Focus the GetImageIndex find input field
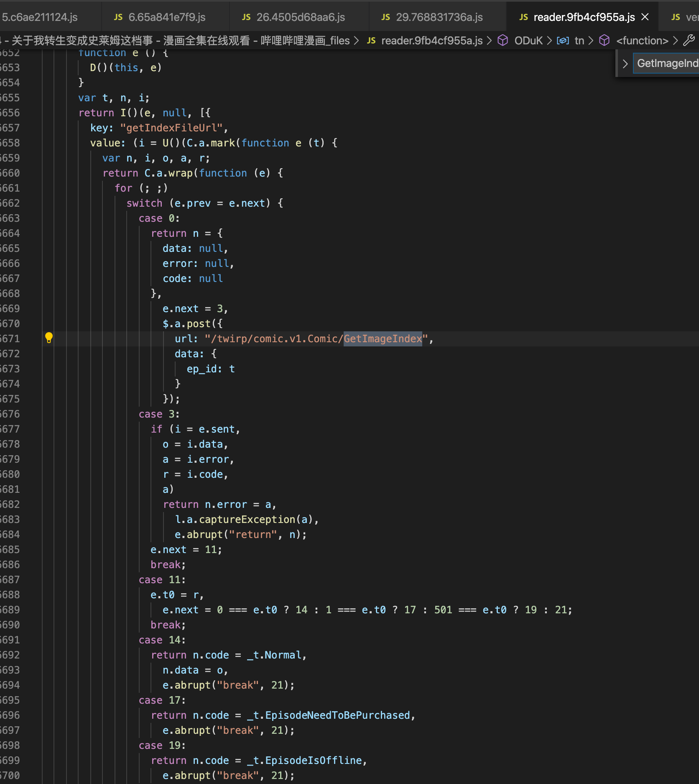The image size is (699, 784). click(666, 63)
